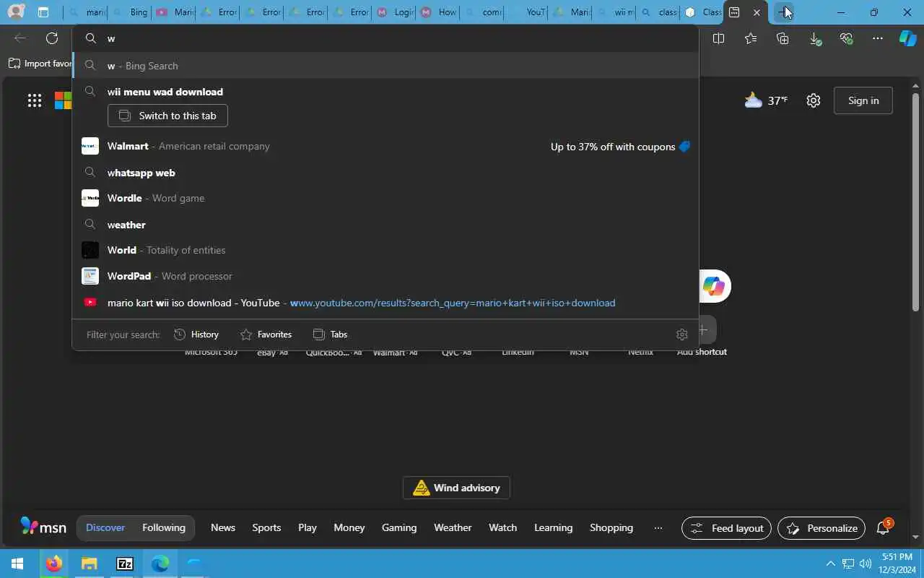Click the msn logo
Viewport: 924px width, 578px height.
pos(43,527)
